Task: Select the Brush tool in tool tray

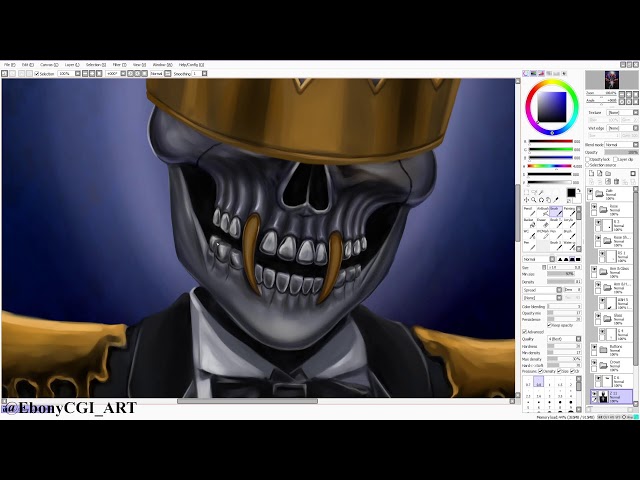Action: pos(556,211)
